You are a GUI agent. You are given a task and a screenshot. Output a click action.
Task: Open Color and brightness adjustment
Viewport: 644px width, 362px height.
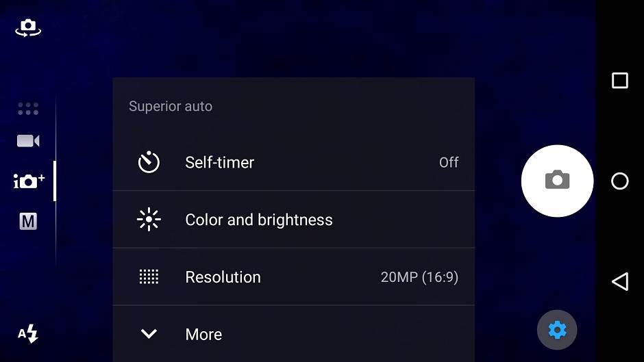click(259, 220)
